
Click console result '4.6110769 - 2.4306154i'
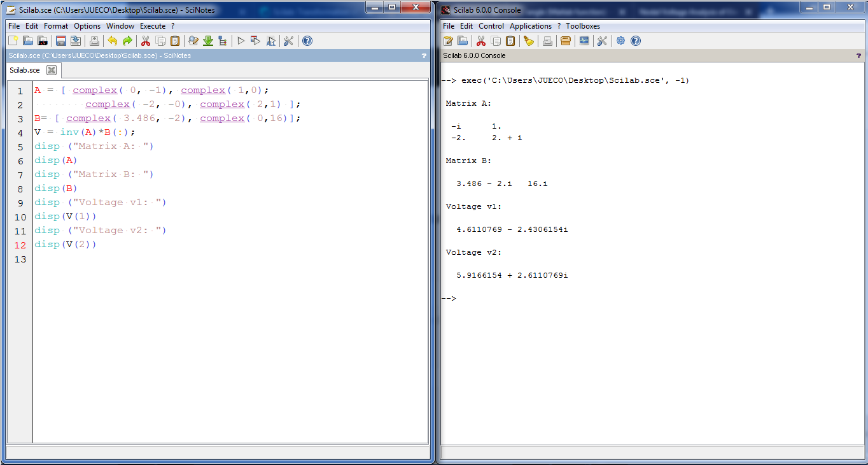[512, 229]
